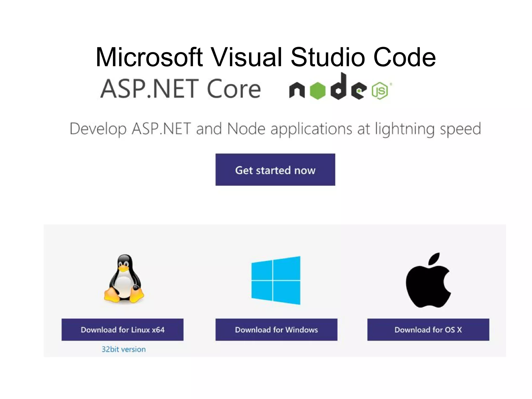Screen dimensions: 532x399
Task: Click Download for Windows button
Action: pos(276,330)
